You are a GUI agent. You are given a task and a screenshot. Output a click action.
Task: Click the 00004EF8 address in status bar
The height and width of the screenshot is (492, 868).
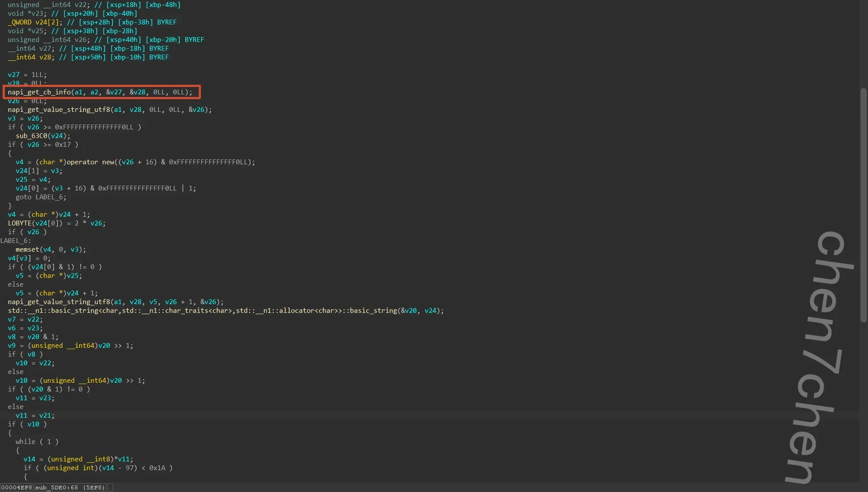coord(17,487)
